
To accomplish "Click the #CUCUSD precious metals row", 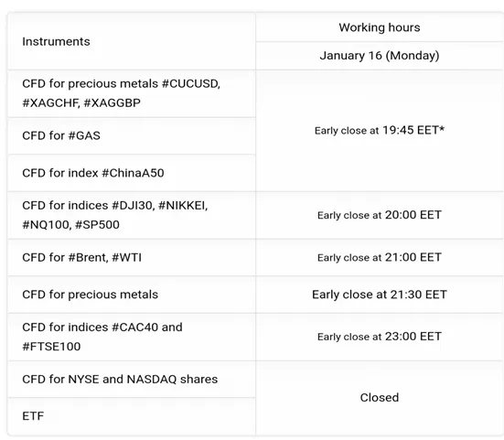I will (x=132, y=93).
